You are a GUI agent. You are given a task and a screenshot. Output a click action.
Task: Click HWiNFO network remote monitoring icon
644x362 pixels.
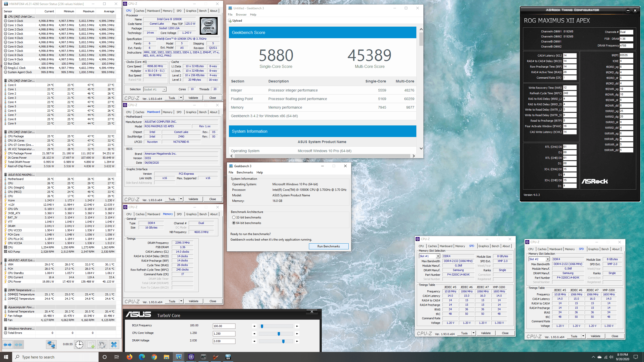[51, 345]
